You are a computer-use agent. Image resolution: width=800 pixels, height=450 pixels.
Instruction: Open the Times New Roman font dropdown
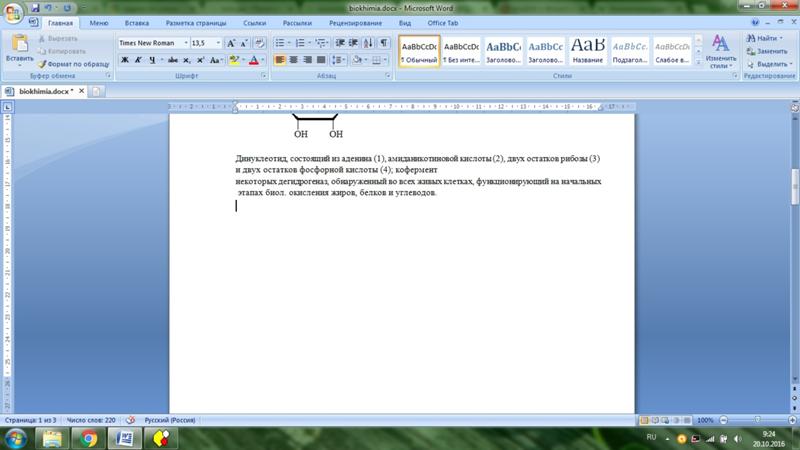(x=186, y=43)
